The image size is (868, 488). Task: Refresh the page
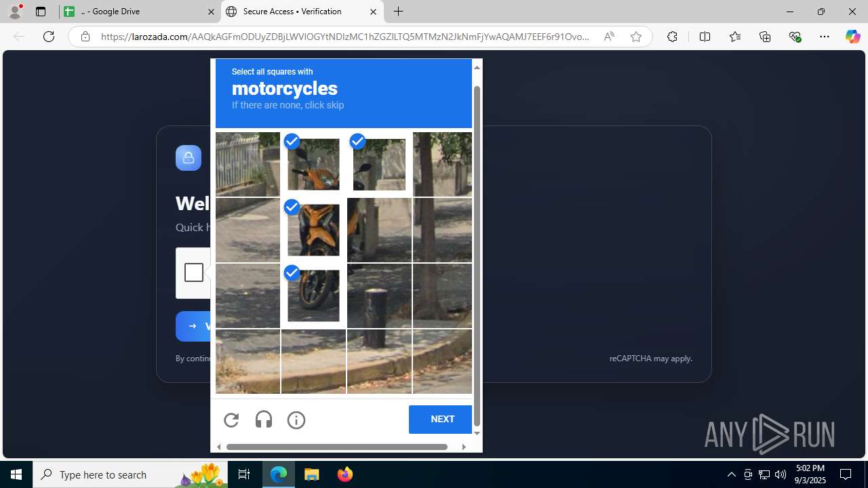tap(49, 37)
